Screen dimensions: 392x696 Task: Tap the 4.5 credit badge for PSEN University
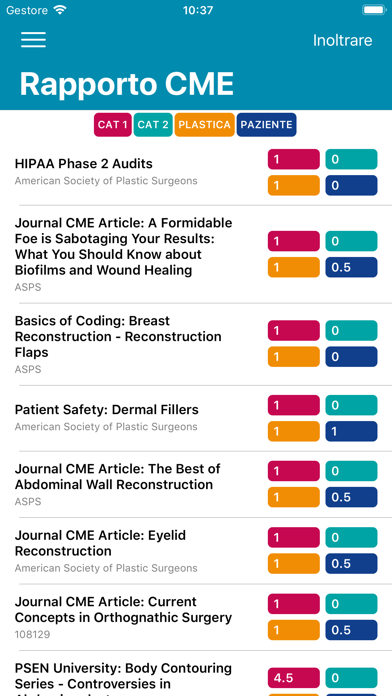[x=293, y=678]
